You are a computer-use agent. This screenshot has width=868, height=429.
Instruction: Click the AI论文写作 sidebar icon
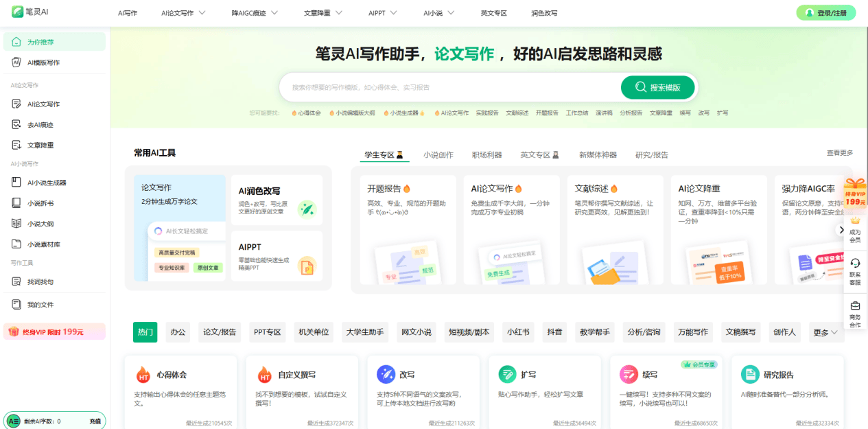pyautogui.click(x=16, y=104)
